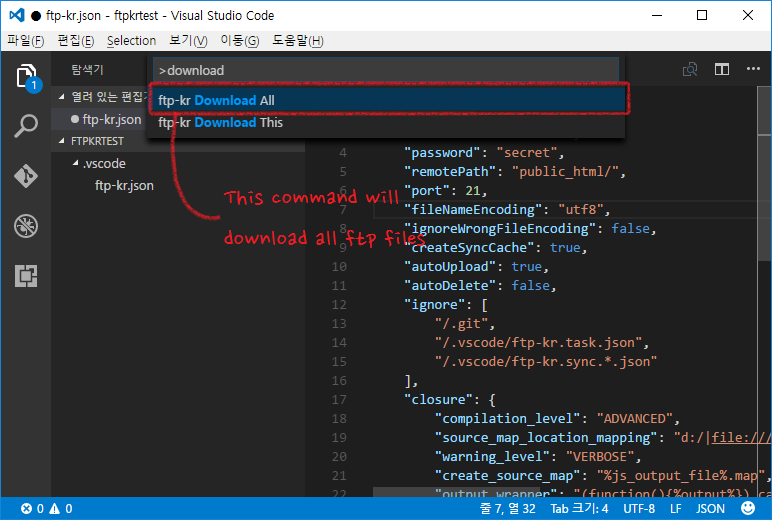The height and width of the screenshot is (520, 772).
Task: Open the 이동(G) menu
Action: (x=240, y=40)
